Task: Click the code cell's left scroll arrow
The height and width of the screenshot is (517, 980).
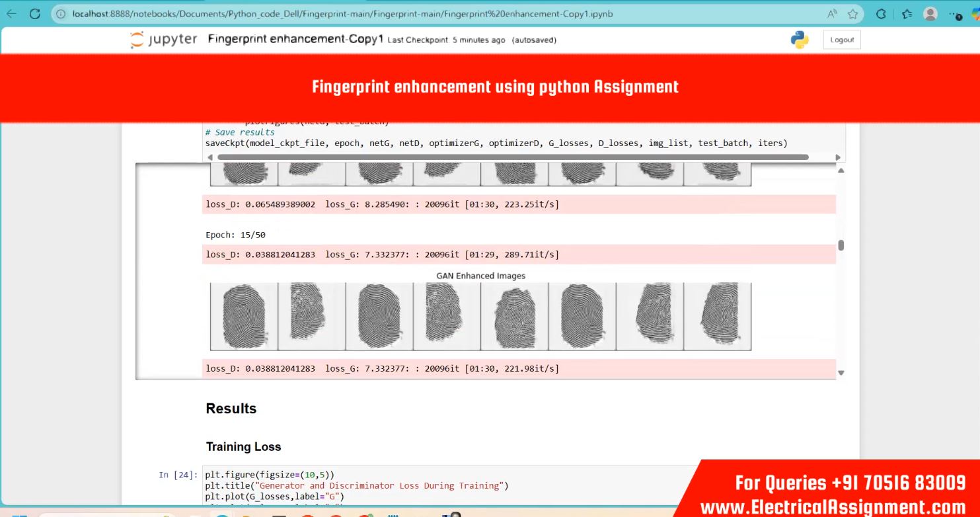Action: (210, 157)
